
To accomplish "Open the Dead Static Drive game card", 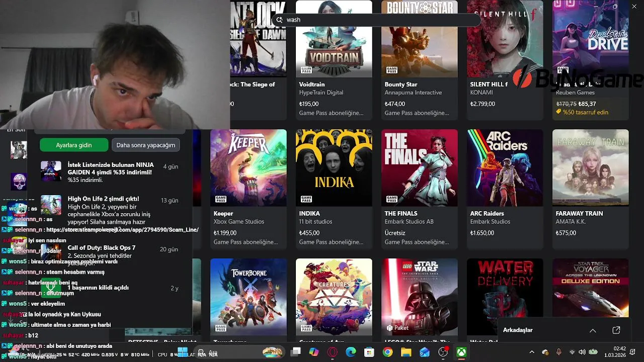I will (591, 59).
